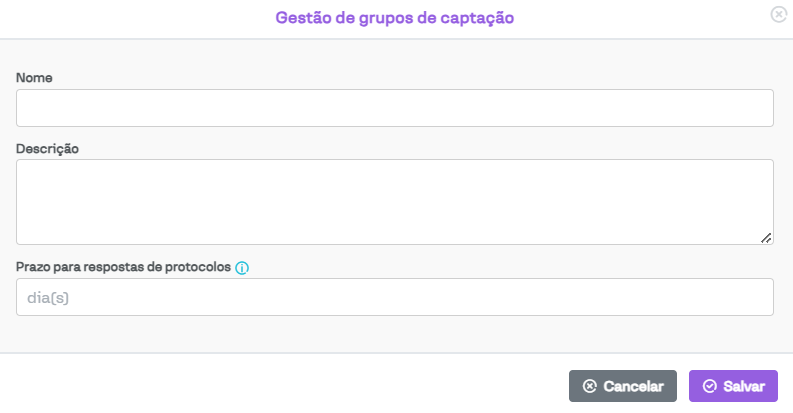Click the Descrição textarea resize handle
Image resolution: width=793 pixels, height=413 pixels.
click(766, 237)
